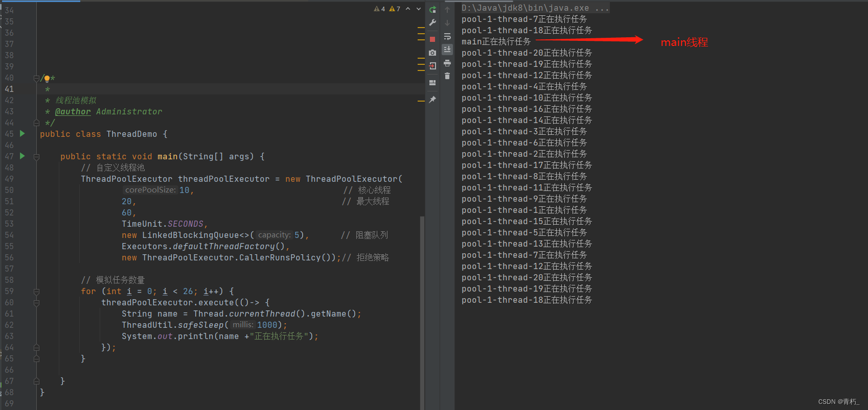This screenshot has height=410, width=868.
Task: Collapse lambda at closing brace line 64
Action: point(36,348)
